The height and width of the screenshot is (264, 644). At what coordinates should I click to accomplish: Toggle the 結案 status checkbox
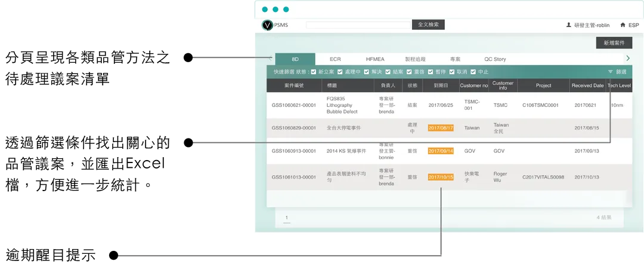coord(388,72)
